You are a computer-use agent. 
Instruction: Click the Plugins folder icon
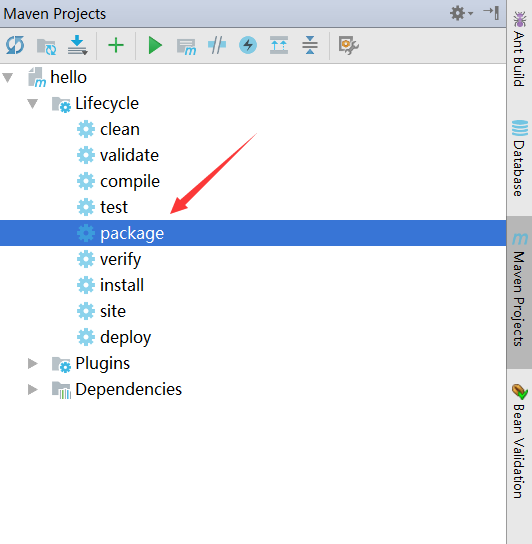(61, 365)
